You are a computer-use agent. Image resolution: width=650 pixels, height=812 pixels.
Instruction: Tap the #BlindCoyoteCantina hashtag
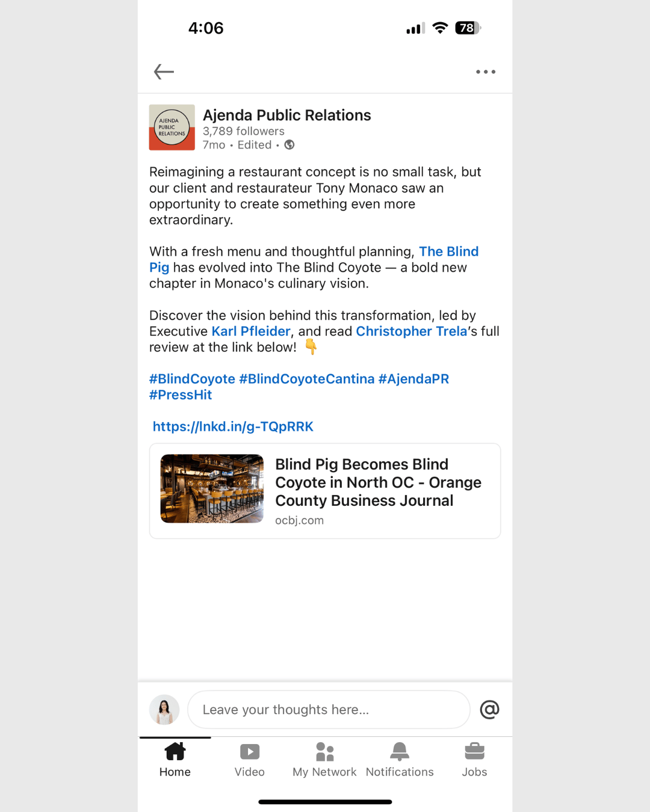pos(306,379)
